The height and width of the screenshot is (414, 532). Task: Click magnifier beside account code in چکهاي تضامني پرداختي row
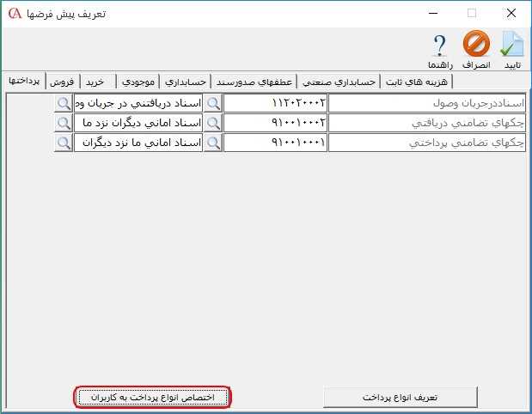pos(213,142)
